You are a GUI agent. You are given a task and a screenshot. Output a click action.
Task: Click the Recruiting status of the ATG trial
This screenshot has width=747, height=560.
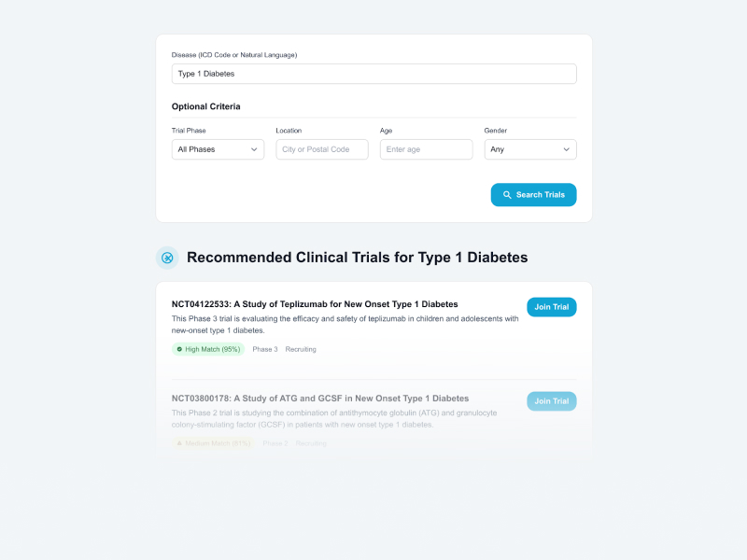click(x=311, y=443)
